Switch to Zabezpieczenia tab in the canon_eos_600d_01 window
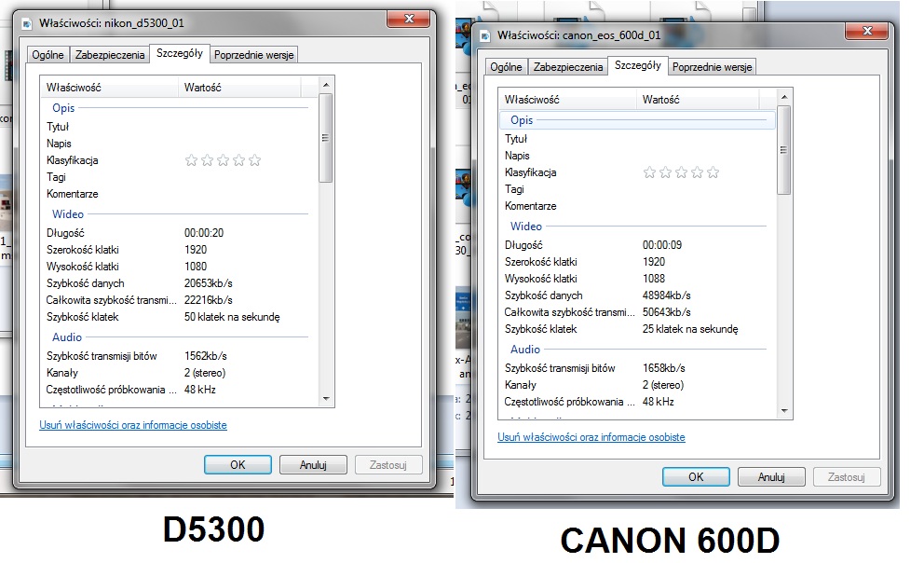 (x=568, y=67)
